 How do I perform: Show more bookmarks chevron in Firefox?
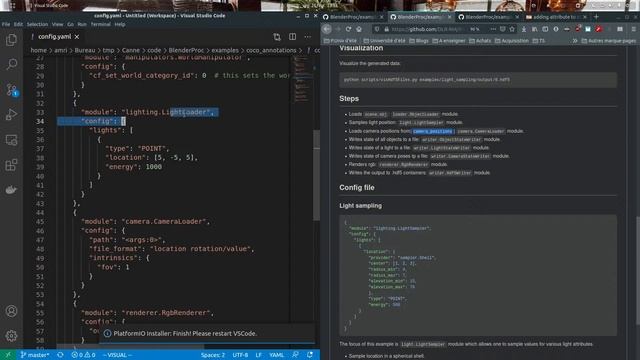tap(575, 41)
